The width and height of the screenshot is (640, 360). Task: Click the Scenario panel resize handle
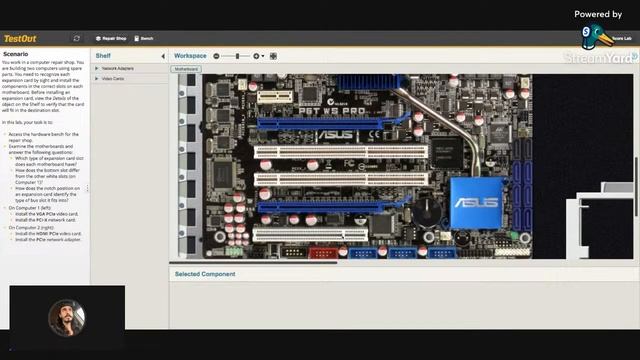(x=87, y=188)
